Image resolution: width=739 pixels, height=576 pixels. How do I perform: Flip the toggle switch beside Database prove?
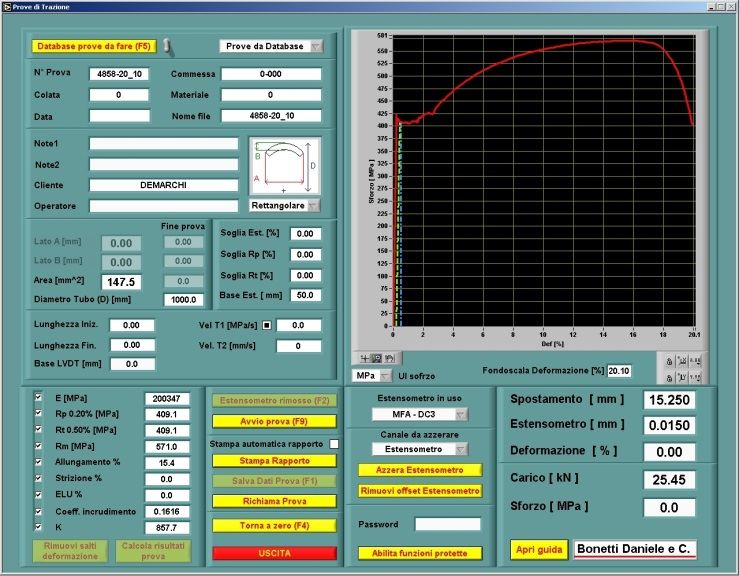(x=168, y=46)
